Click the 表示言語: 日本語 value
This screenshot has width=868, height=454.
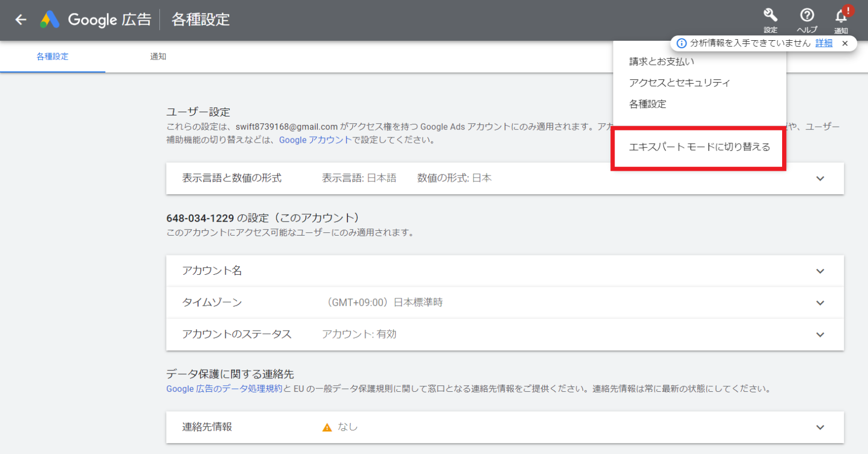(x=359, y=178)
